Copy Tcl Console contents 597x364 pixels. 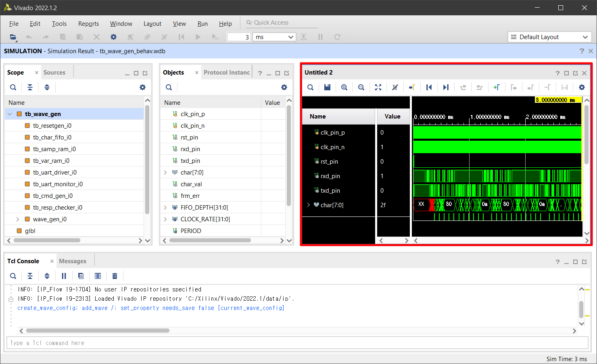pos(81,276)
